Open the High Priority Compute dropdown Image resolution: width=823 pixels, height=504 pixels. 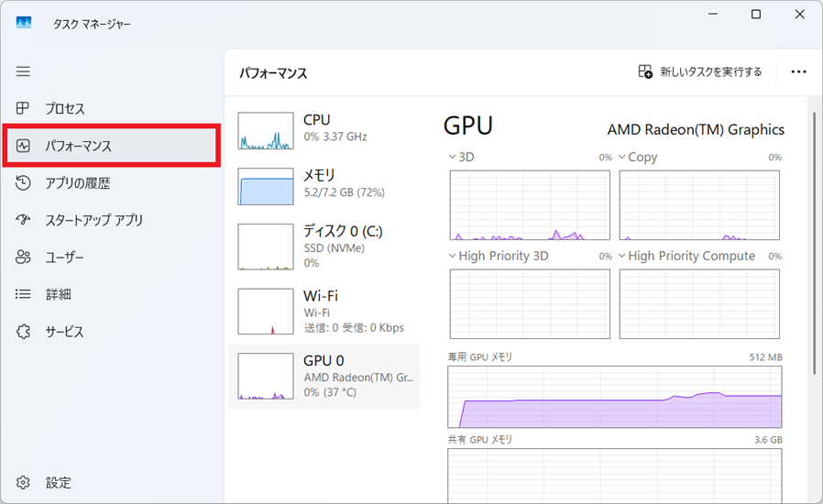[x=622, y=257]
